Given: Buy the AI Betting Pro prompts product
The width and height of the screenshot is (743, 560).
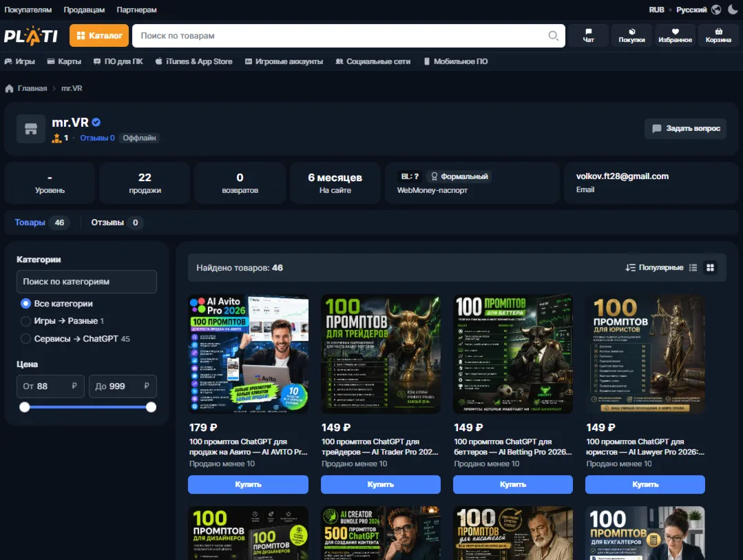Looking at the screenshot, I should [513, 485].
